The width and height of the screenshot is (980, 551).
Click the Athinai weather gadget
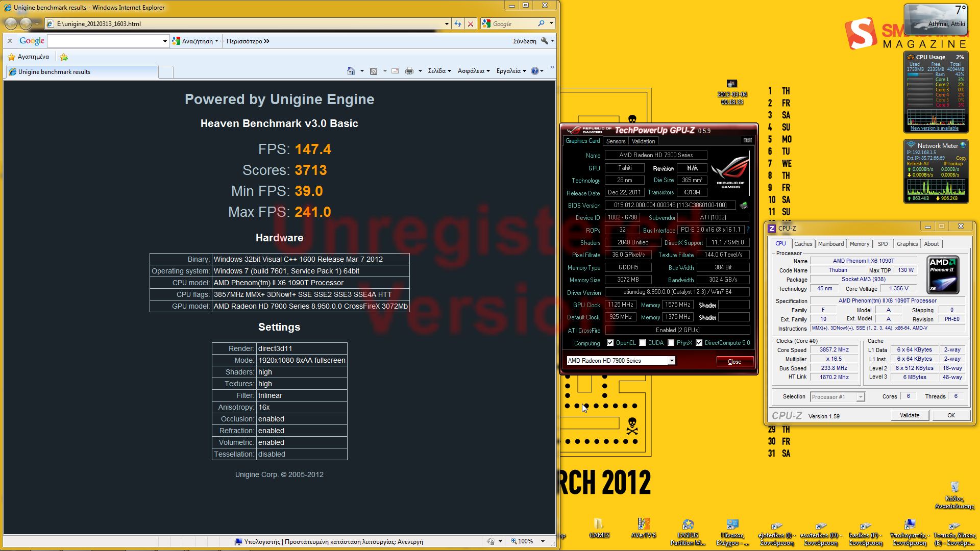coord(935,19)
